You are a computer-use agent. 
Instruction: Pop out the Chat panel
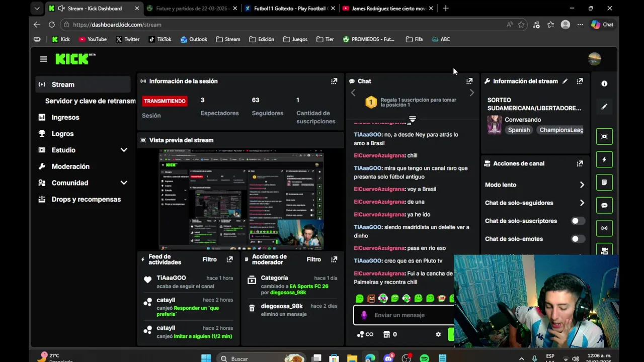tap(469, 81)
